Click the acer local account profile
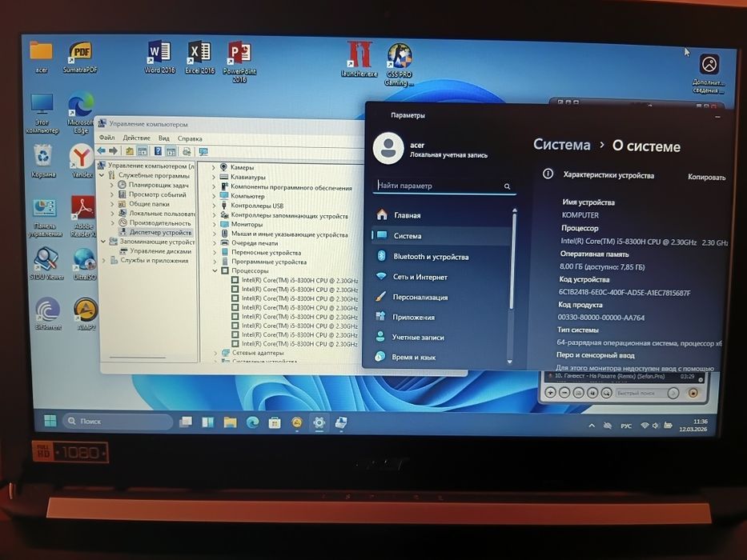The height and width of the screenshot is (560, 747). pos(430,149)
